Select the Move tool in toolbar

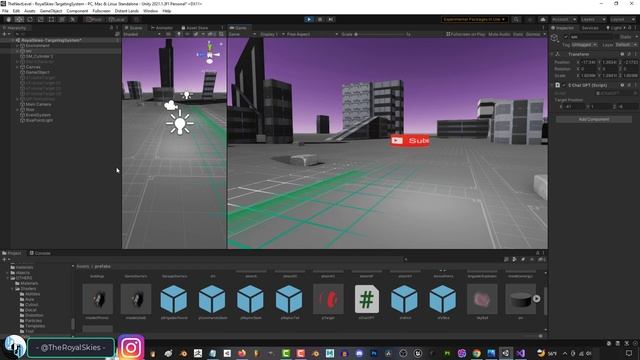19,19
